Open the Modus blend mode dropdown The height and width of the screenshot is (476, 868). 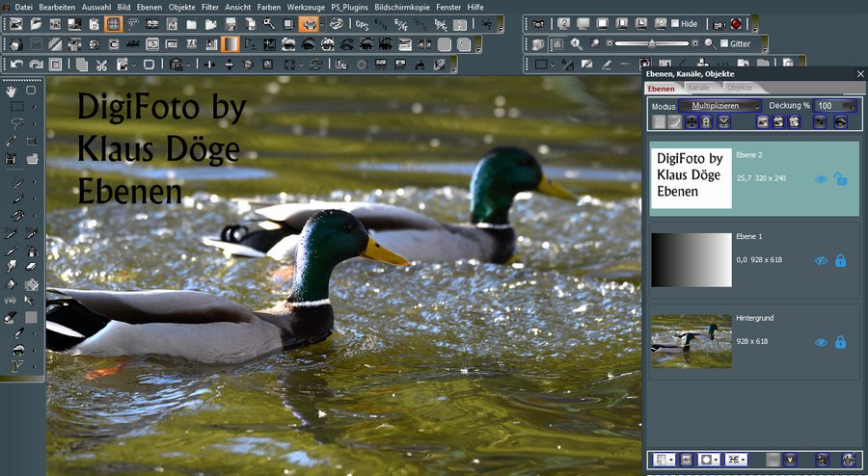coord(719,106)
